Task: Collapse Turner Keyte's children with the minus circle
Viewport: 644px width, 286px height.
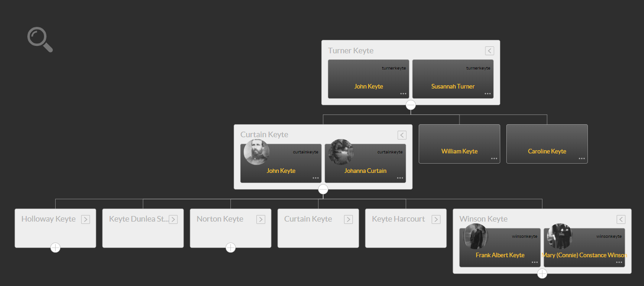Action: point(411,105)
